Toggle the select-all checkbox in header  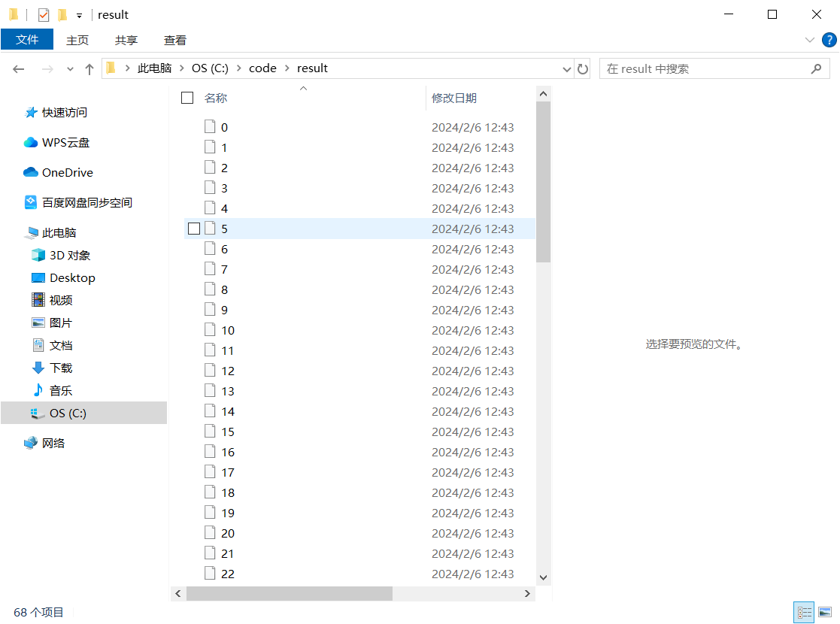pos(187,98)
